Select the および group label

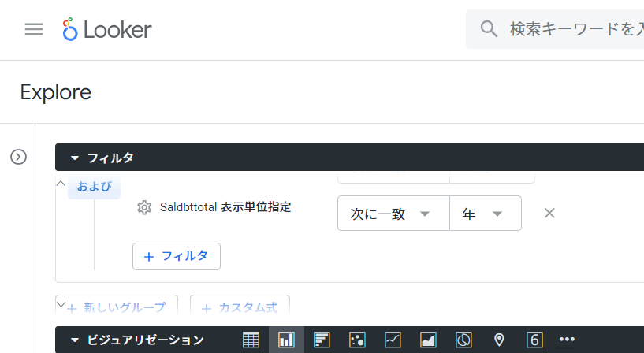tap(94, 187)
